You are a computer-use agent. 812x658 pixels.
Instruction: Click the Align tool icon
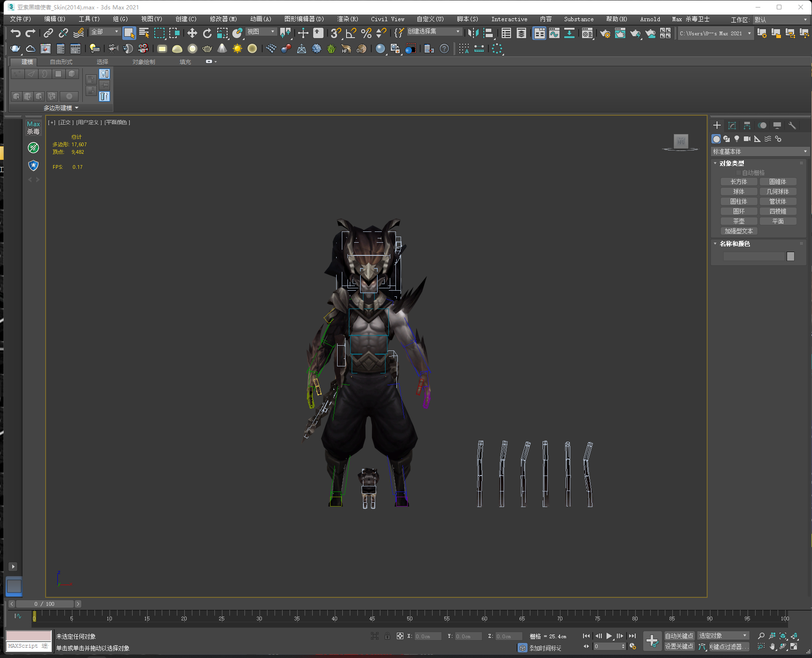coord(489,33)
